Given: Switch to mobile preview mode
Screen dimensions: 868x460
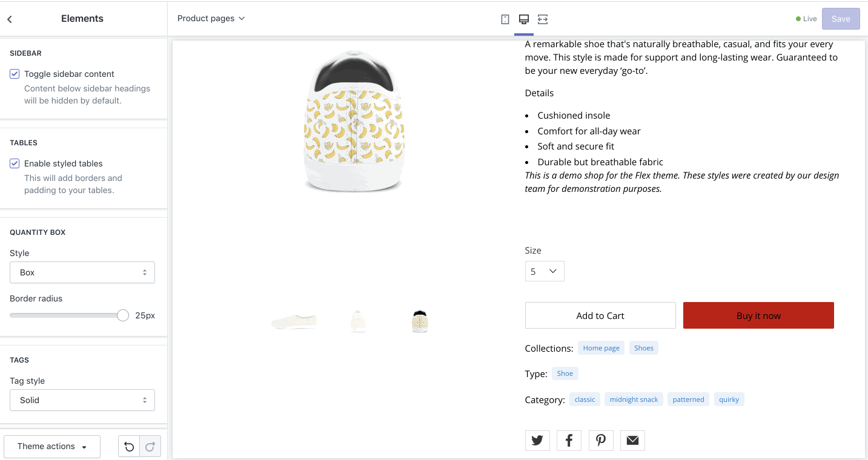Looking at the screenshot, I should pos(505,19).
